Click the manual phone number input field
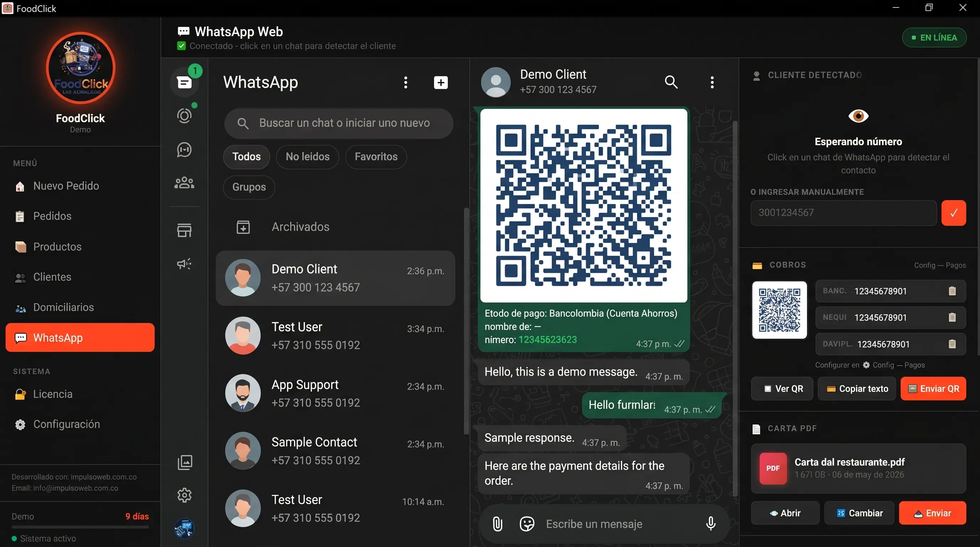 point(843,213)
